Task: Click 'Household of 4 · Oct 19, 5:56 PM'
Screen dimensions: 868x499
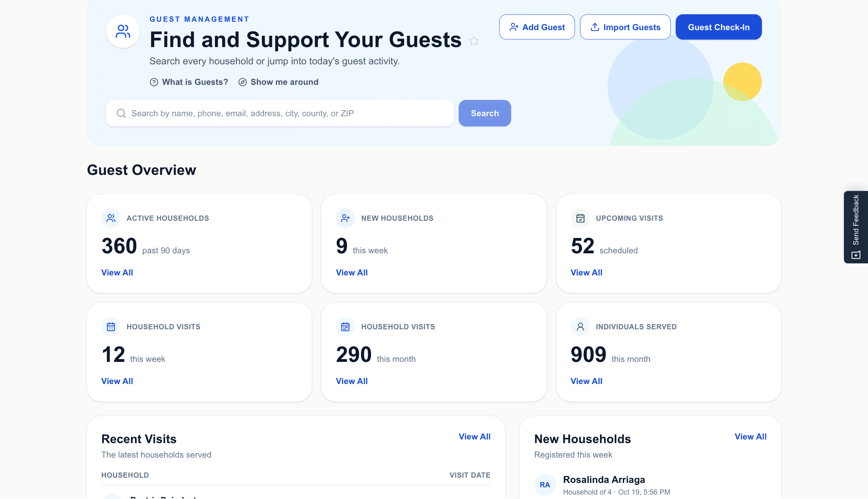Action: click(616, 492)
